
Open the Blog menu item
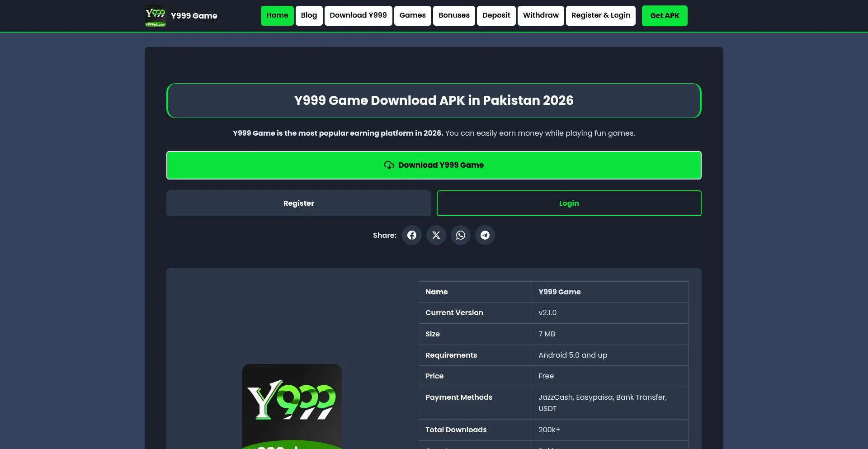(309, 16)
